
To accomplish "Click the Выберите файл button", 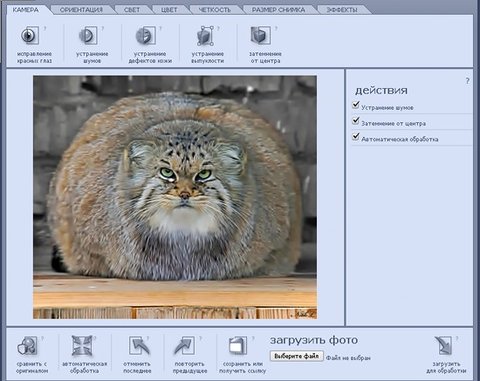I will pyautogui.click(x=296, y=356).
